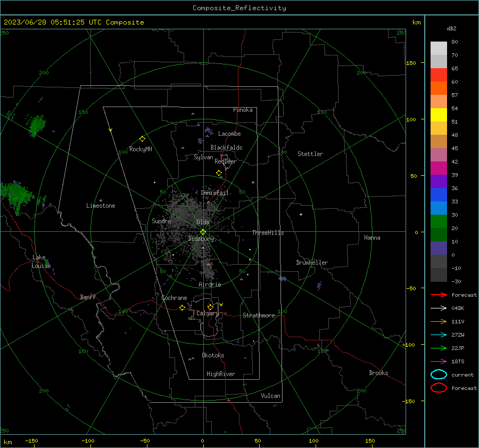This screenshot has height=448, width=479.
Task: Click the Okotoks label
Action: [x=213, y=355]
